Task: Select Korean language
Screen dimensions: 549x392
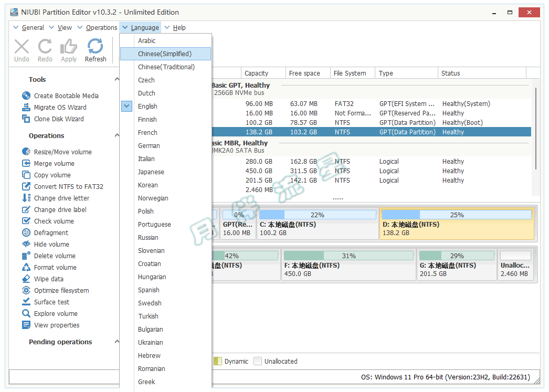Action: (x=166, y=185)
